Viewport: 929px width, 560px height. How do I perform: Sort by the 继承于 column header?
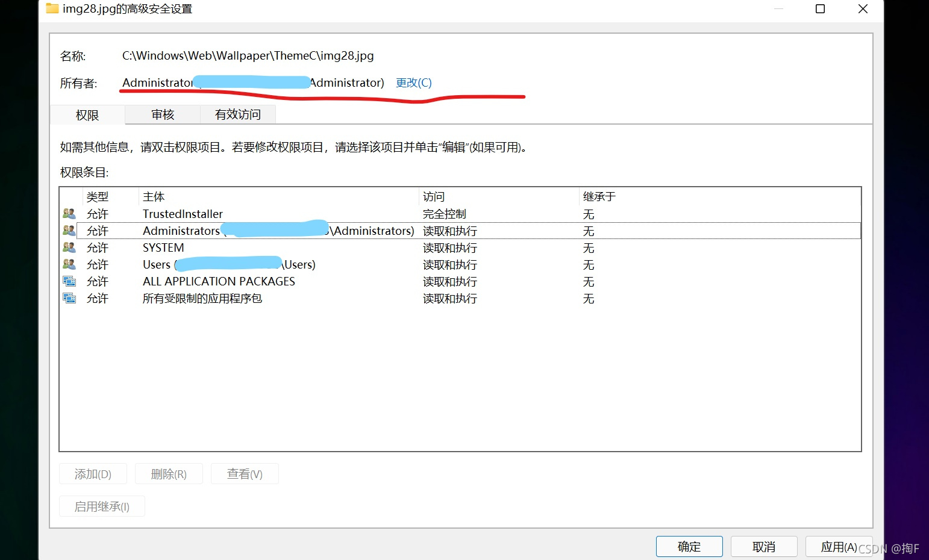coord(720,196)
